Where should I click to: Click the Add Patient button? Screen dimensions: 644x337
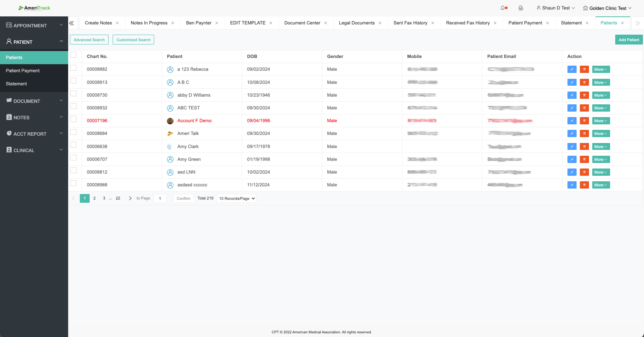click(x=629, y=40)
